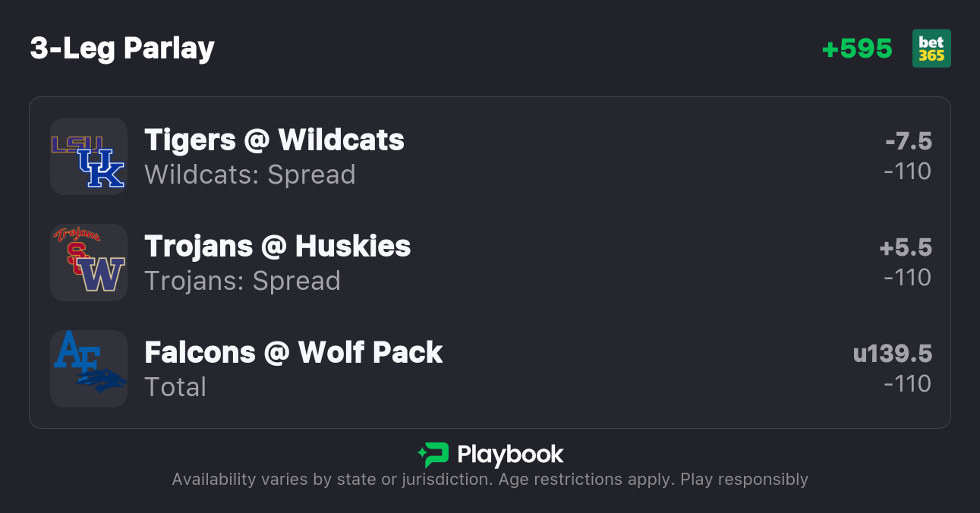Click the -110 odds under u139.5

pyautogui.click(x=907, y=384)
